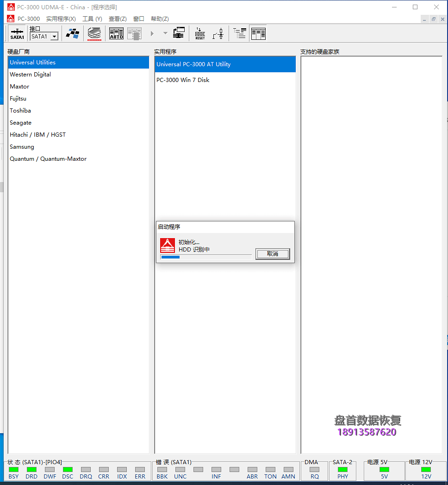This screenshot has height=485, width=448.
Task: Click the CRR status indicator
Action: pyautogui.click(x=104, y=470)
